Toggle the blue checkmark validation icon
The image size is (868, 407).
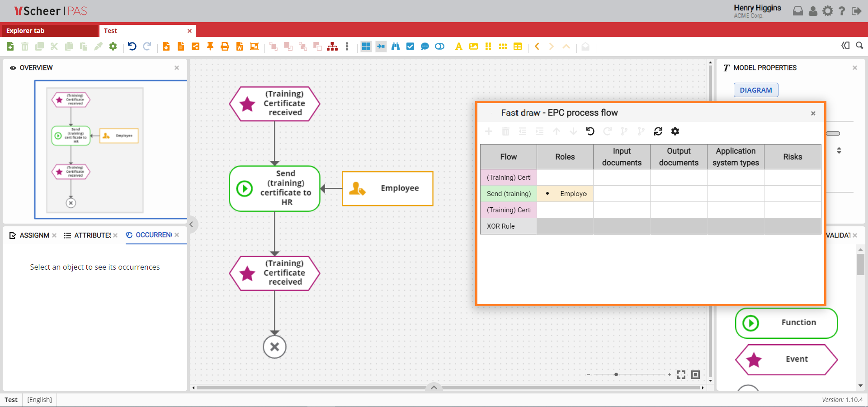(410, 47)
